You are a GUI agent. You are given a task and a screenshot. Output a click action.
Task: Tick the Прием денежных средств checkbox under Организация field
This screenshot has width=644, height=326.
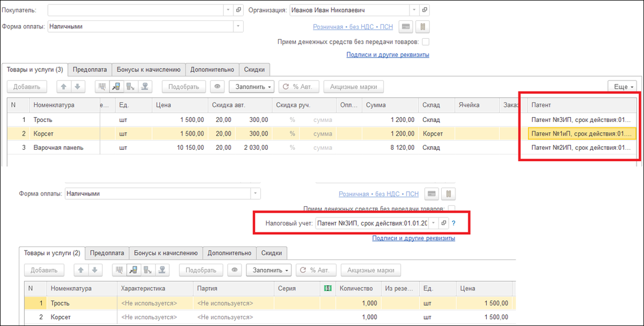(x=426, y=41)
